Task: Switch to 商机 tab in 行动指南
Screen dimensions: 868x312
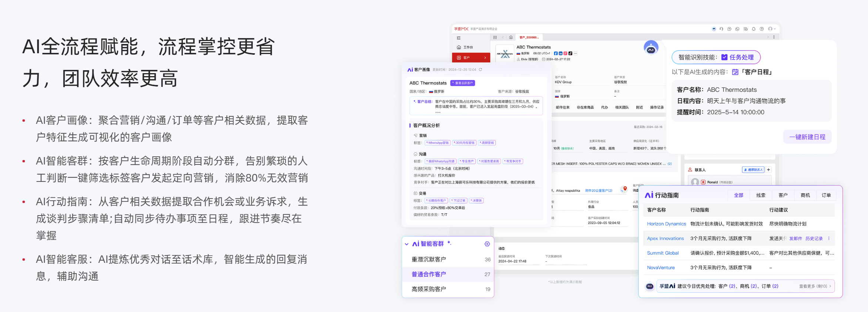Action: pyautogui.click(x=805, y=195)
